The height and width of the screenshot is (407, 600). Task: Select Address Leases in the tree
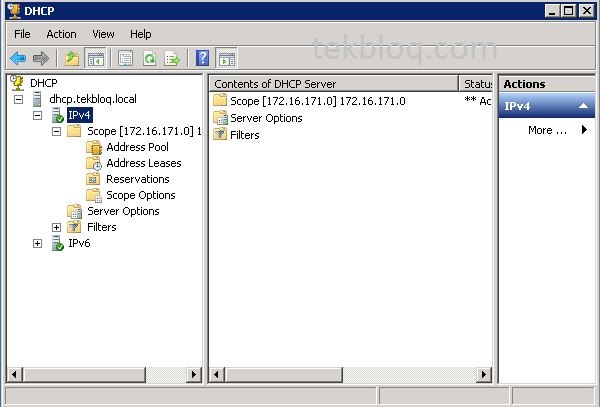click(143, 163)
